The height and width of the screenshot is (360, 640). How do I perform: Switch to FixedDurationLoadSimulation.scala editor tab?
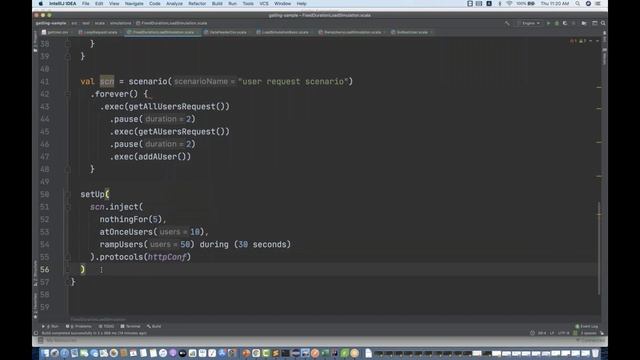162,32
